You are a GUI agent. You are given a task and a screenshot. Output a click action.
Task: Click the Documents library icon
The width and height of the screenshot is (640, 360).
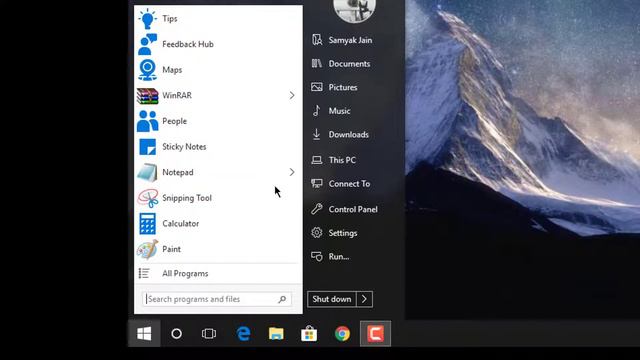[317, 63]
